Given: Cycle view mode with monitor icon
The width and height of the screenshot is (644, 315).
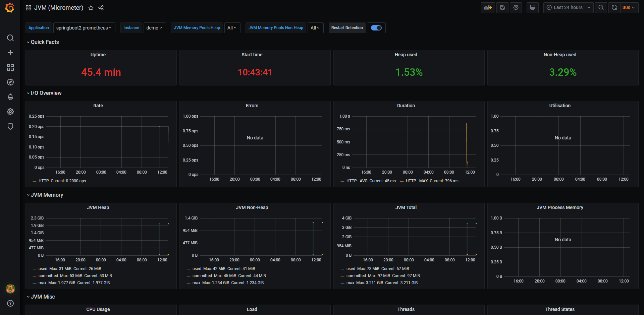Looking at the screenshot, I should [x=533, y=7].
